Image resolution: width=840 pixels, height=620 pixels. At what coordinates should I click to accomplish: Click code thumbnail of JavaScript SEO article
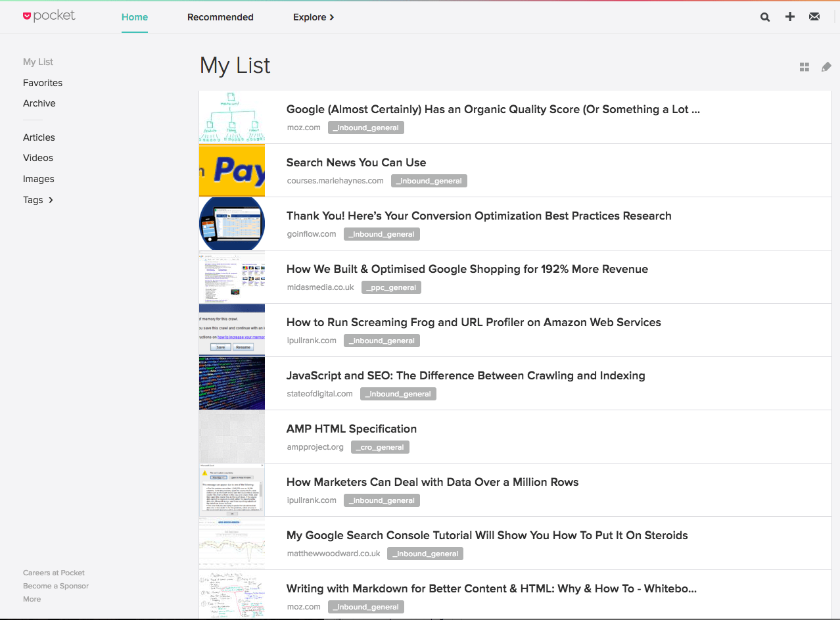click(232, 383)
